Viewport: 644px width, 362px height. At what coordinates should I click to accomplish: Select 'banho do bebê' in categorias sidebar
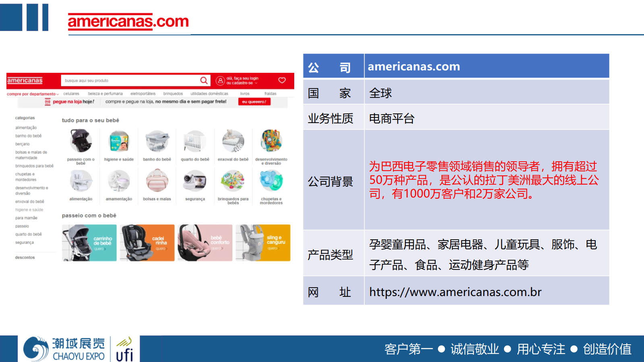[x=29, y=136]
